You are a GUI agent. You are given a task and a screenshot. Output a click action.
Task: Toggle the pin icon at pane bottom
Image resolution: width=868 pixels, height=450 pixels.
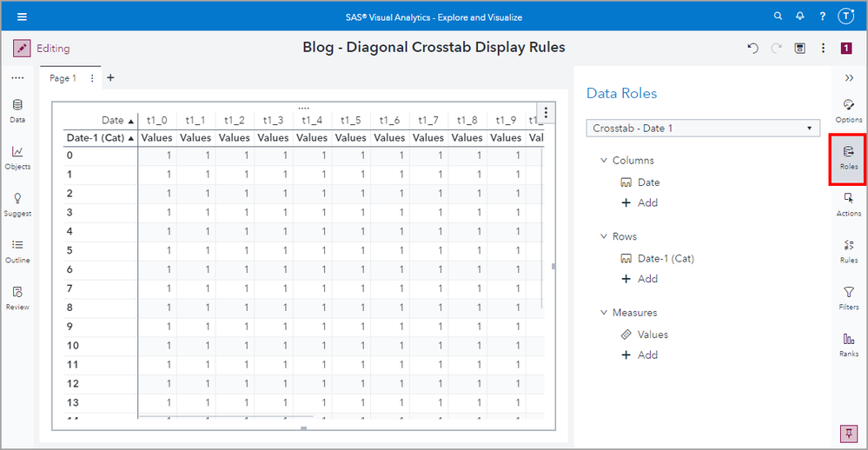(x=849, y=433)
